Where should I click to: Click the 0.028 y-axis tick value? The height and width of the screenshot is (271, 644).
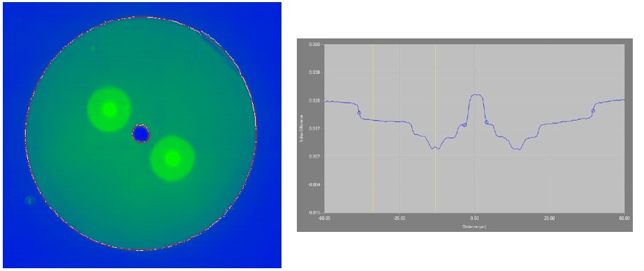click(x=315, y=101)
